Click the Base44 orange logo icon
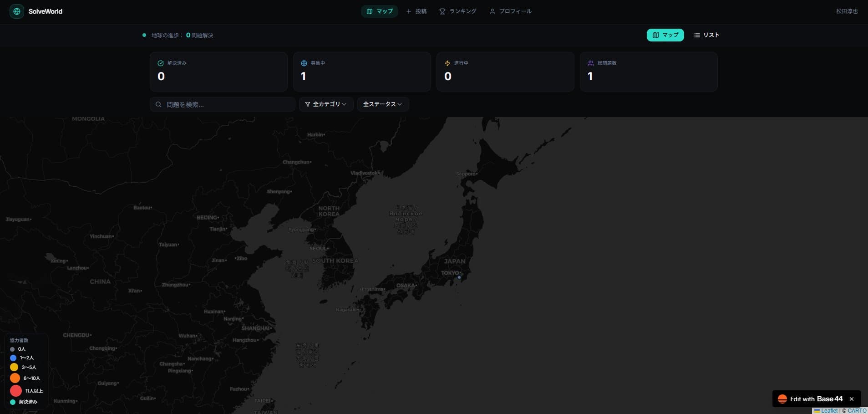The width and height of the screenshot is (868, 414). pyautogui.click(x=782, y=399)
